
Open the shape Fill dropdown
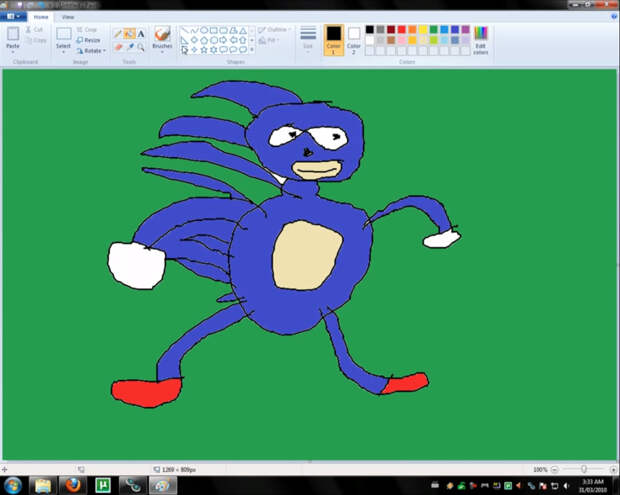[x=269, y=40]
